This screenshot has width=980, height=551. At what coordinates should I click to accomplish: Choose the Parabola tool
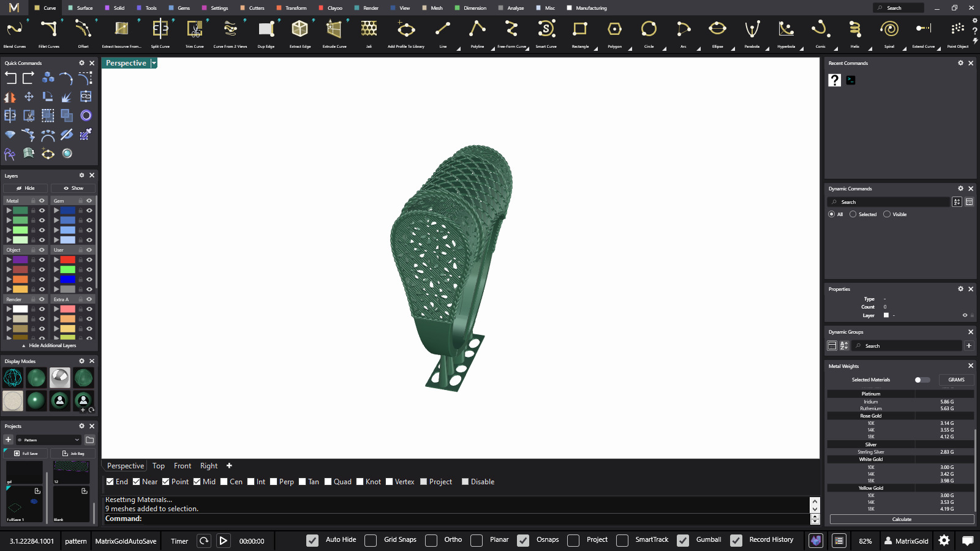pyautogui.click(x=752, y=34)
